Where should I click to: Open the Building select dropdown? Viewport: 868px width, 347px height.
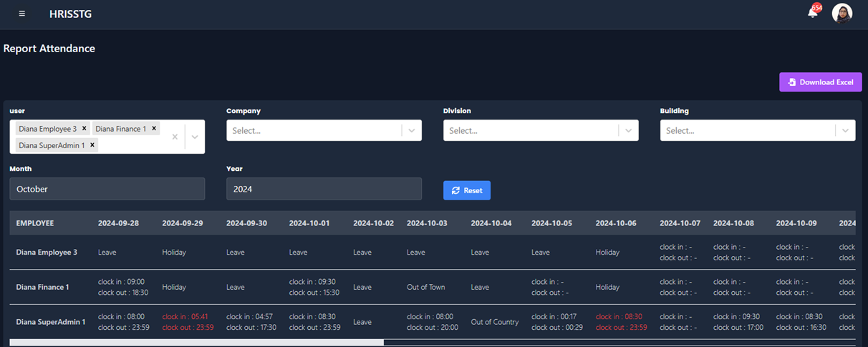point(758,130)
